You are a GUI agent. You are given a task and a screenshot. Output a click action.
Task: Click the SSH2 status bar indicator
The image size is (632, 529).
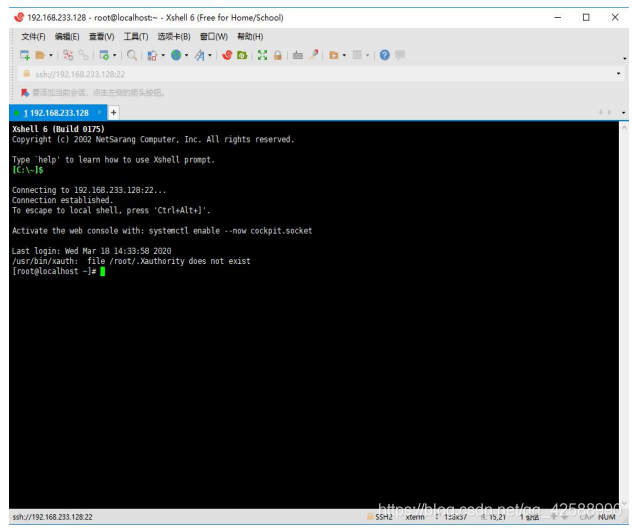tap(380, 517)
